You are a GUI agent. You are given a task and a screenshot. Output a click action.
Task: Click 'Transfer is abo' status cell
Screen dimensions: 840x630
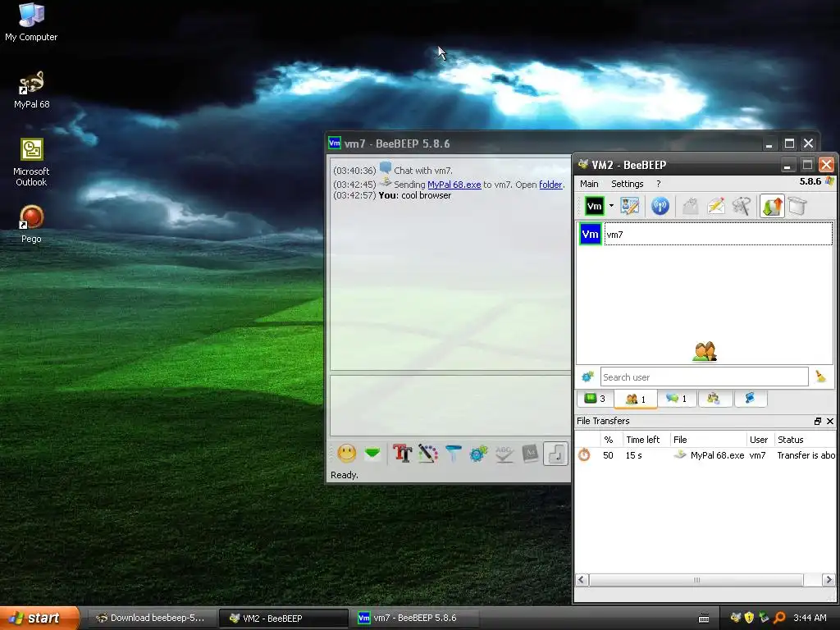pyautogui.click(x=806, y=455)
